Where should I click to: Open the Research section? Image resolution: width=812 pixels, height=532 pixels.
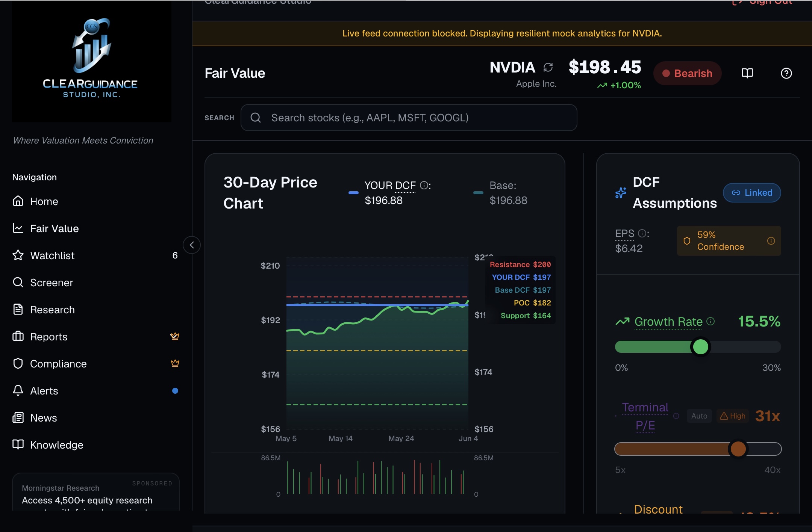[x=96, y=310]
